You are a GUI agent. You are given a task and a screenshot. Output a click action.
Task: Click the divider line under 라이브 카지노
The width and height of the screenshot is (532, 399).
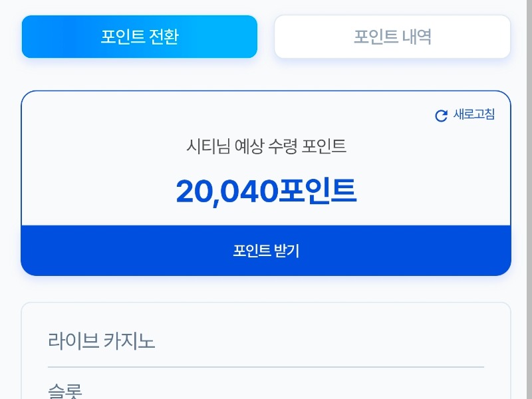pyautogui.click(x=266, y=366)
